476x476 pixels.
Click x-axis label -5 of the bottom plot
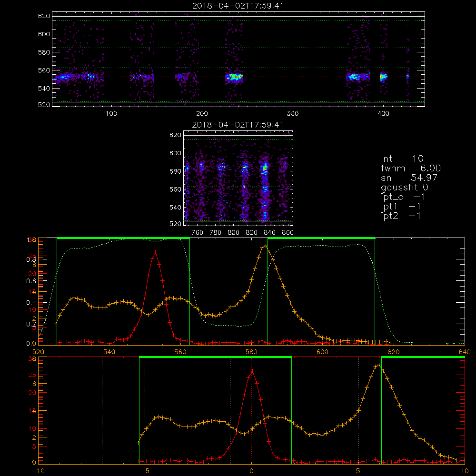click(x=145, y=471)
